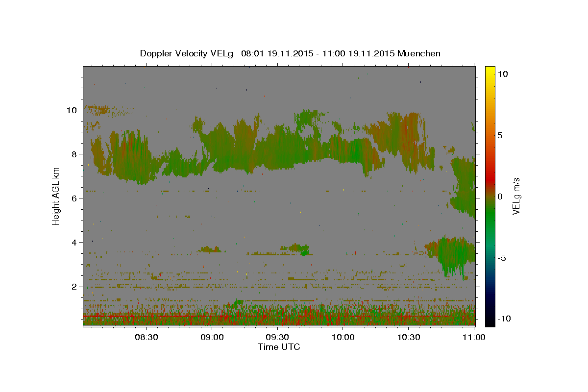The width and height of the screenshot is (588, 392).
Task: Click the 11:00 time tick label
Action: tap(473, 338)
